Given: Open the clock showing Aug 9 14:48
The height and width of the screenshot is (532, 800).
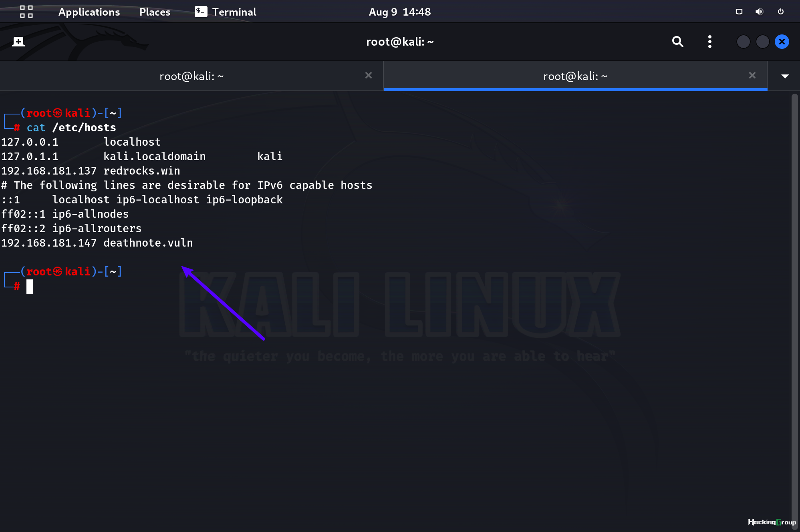Looking at the screenshot, I should (x=400, y=12).
